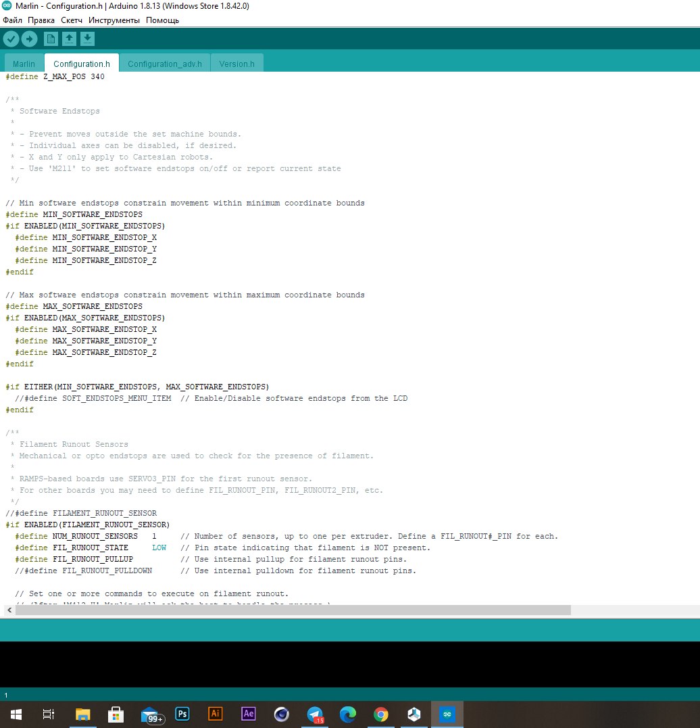Click the editor horizontal scrollbar thumb
Viewport: 700px width, 728px height.
point(293,610)
